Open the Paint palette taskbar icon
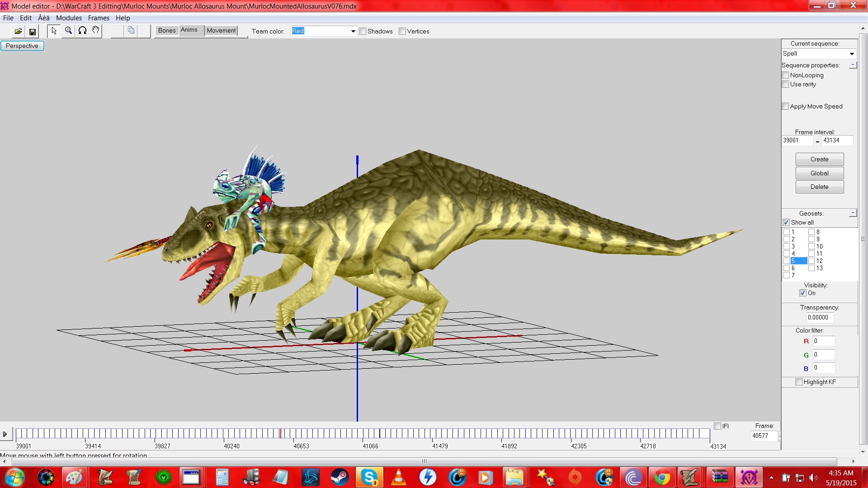Viewport: 868px width, 488px height. [x=75, y=477]
